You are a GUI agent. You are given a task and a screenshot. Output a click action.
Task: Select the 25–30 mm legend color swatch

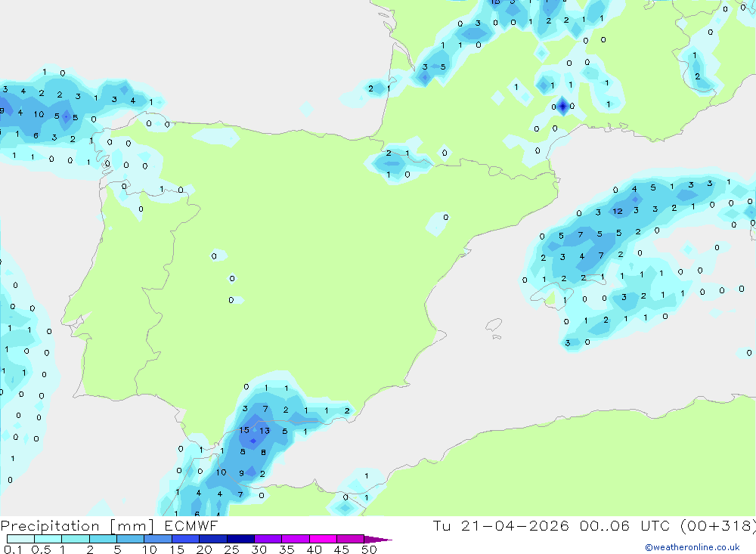tap(240, 539)
